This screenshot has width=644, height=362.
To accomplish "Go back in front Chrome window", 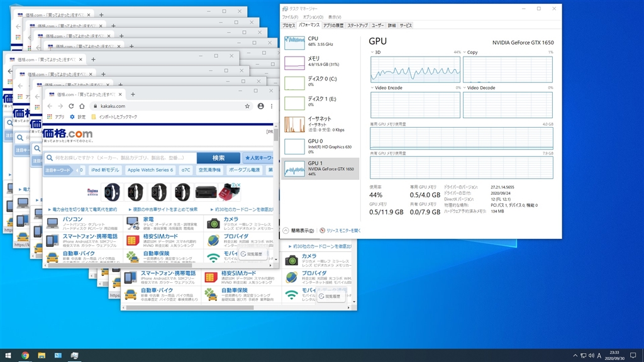I will [50, 106].
